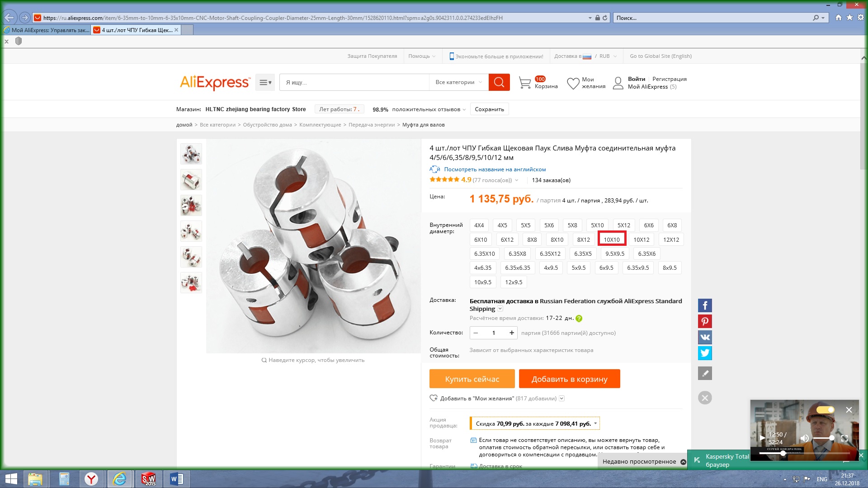
Task: Toggle the yellow switch in the video popup
Action: click(825, 410)
